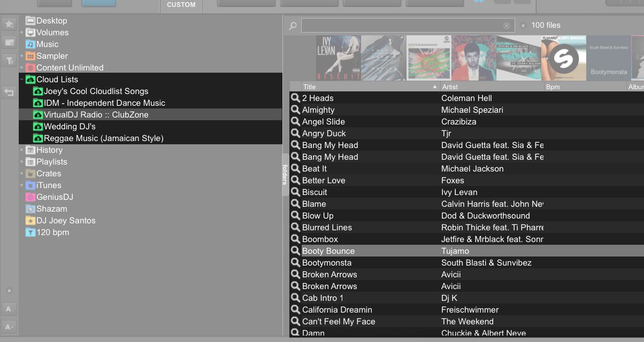Expand the Playlists tree node
The image size is (644, 342).
tap(22, 162)
